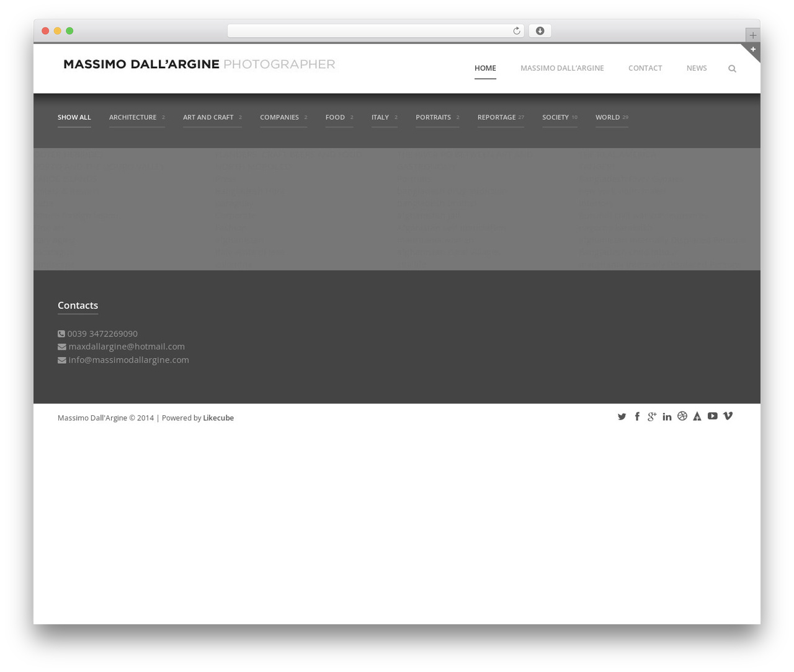
Task: Open the NEWS menu item
Action: coord(697,68)
